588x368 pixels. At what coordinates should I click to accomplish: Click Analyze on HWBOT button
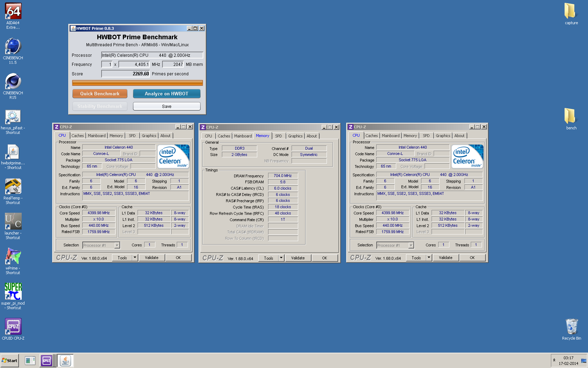167,94
